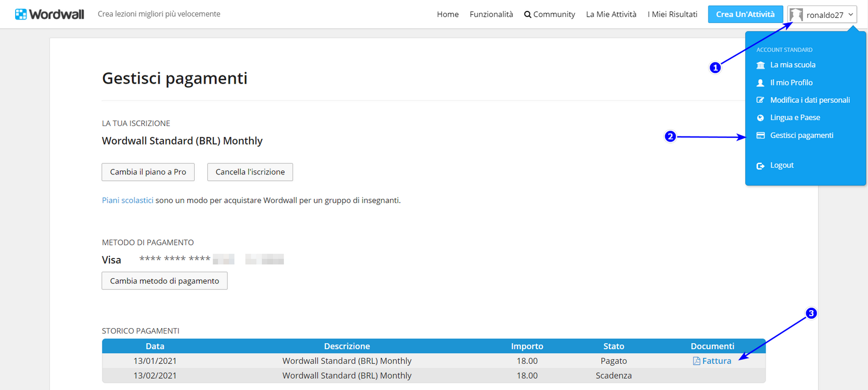Click the METODO DI PAGAMENTO section label
Viewport: 868px width, 390px height.
pos(148,243)
